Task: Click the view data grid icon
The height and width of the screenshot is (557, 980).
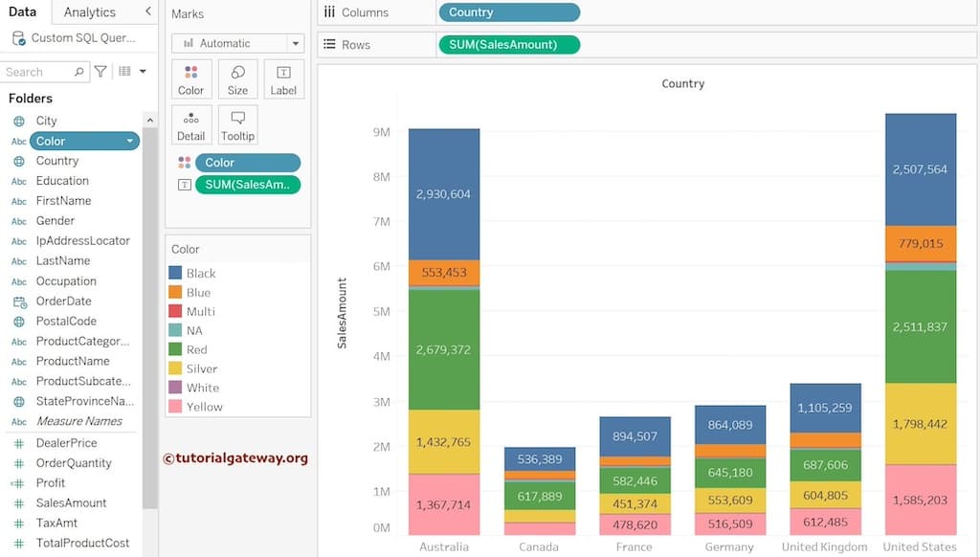Action: point(127,71)
